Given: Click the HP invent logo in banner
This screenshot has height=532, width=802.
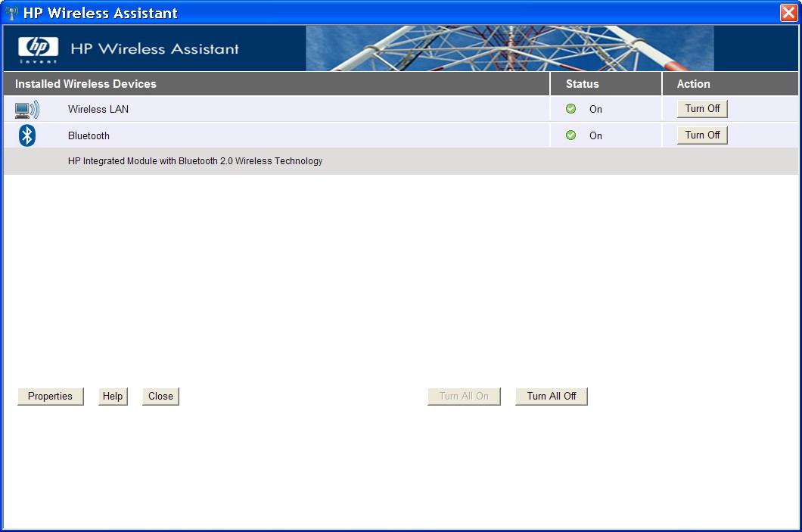Looking at the screenshot, I should point(38,48).
